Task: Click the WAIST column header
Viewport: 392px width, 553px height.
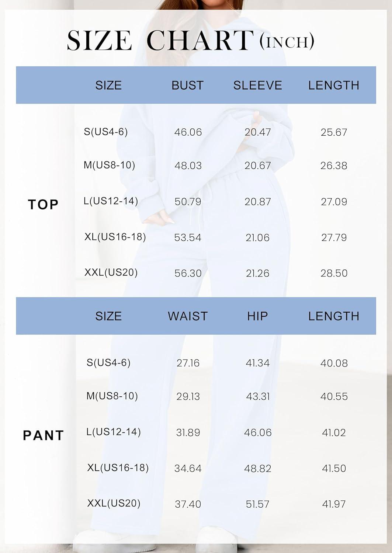Action: (188, 316)
